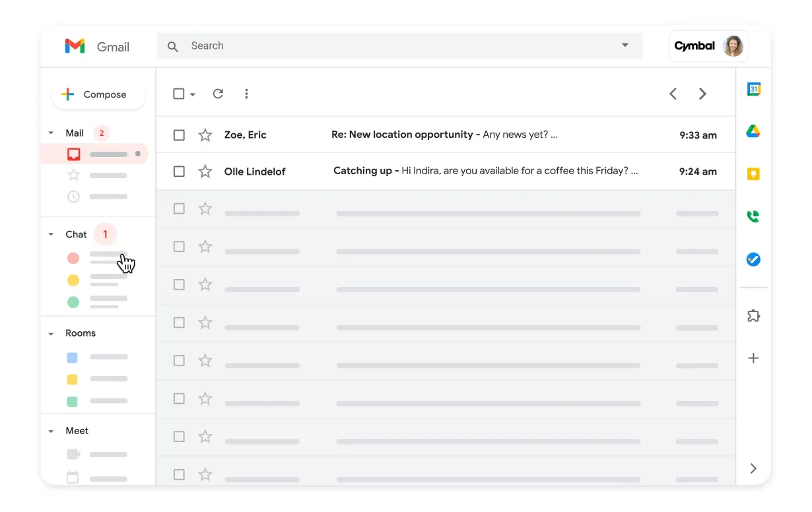Check the Olle Lindelof email checkbox

coord(179,172)
